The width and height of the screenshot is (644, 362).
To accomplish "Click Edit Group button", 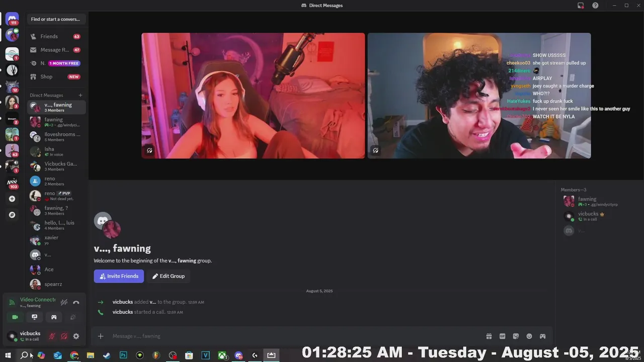I will coord(169,276).
